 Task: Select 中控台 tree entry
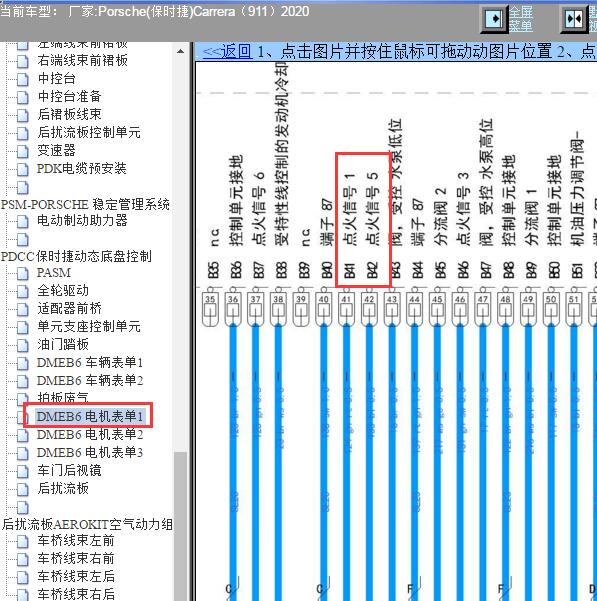tap(56, 79)
